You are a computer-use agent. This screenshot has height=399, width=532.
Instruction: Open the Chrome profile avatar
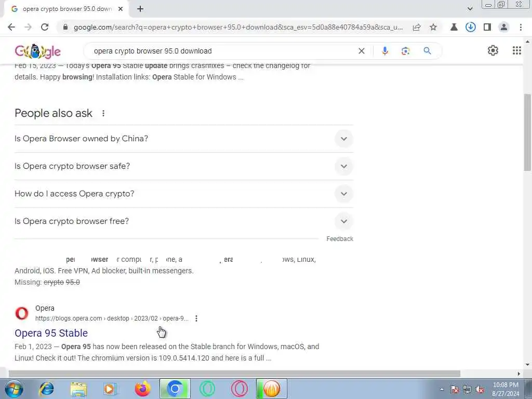click(504, 27)
